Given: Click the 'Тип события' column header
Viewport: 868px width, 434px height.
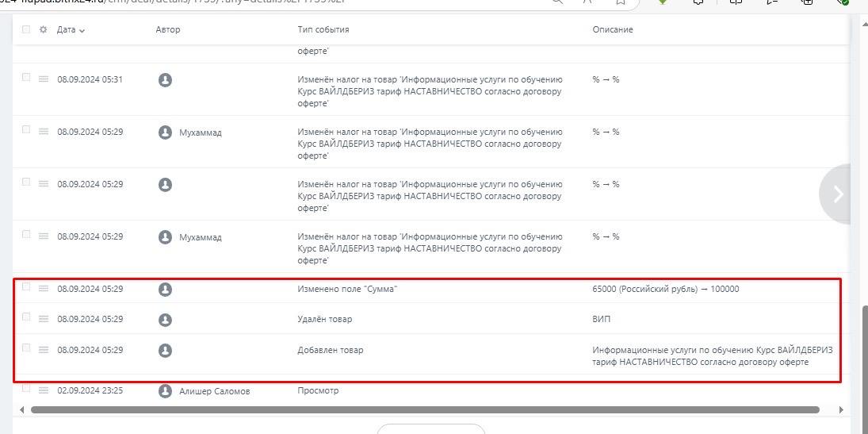Looking at the screenshot, I should click(x=323, y=30).
